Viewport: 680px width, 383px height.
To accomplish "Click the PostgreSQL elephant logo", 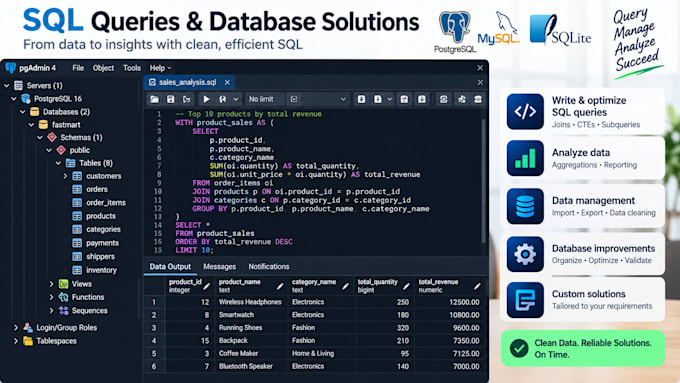I will [x=454, y=27].
